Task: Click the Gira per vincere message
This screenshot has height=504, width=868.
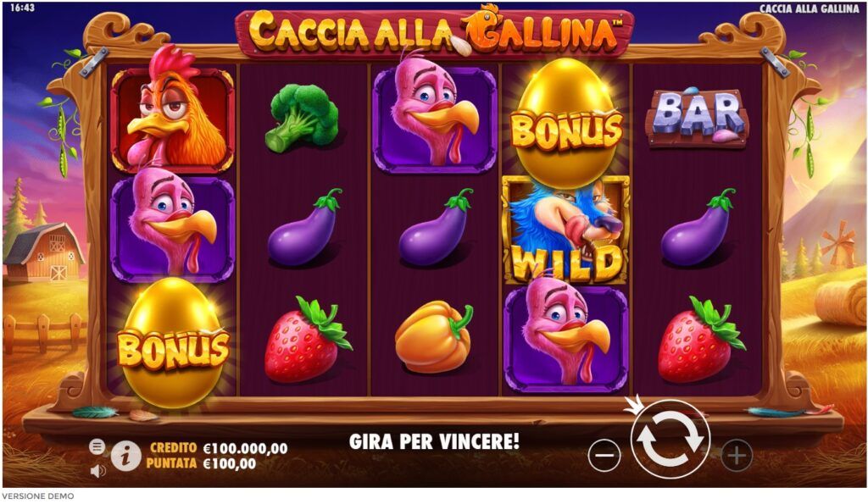Action: 435,441
